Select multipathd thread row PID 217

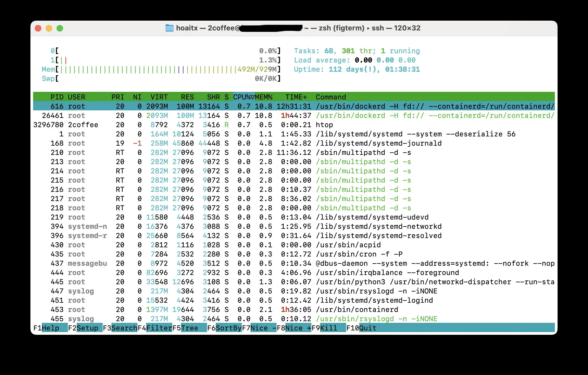294,199
